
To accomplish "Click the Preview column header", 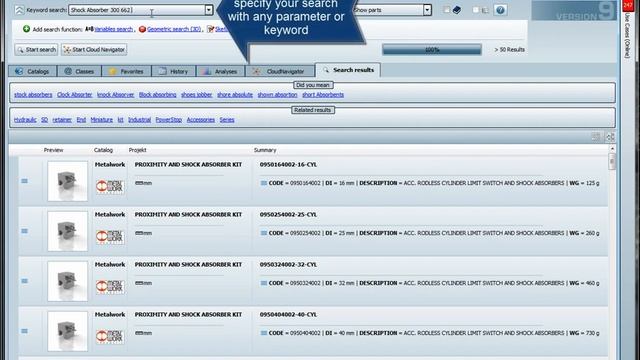I will (x=53, y=150).
